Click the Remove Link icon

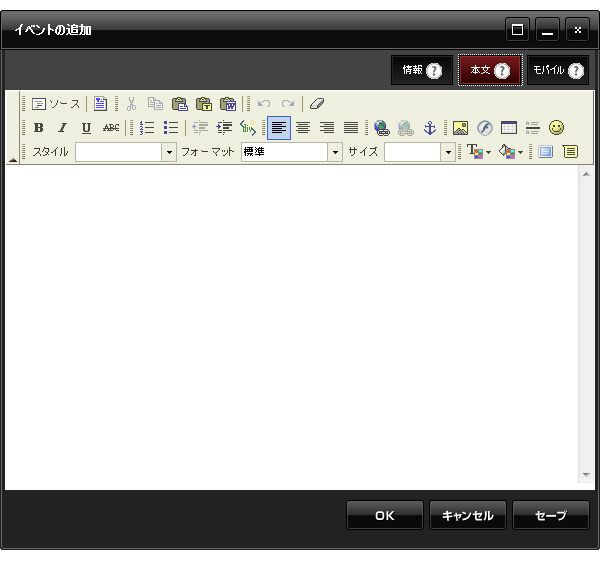(x=406, y=128)
